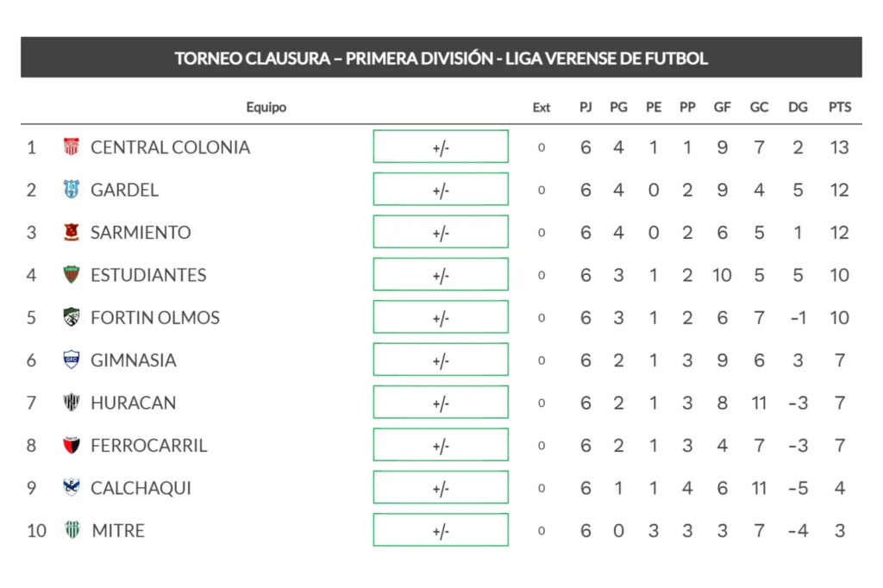Click the Calchaqui team crest icon
Viewport: 883px width, 588px height.
(x=72, y=488)
